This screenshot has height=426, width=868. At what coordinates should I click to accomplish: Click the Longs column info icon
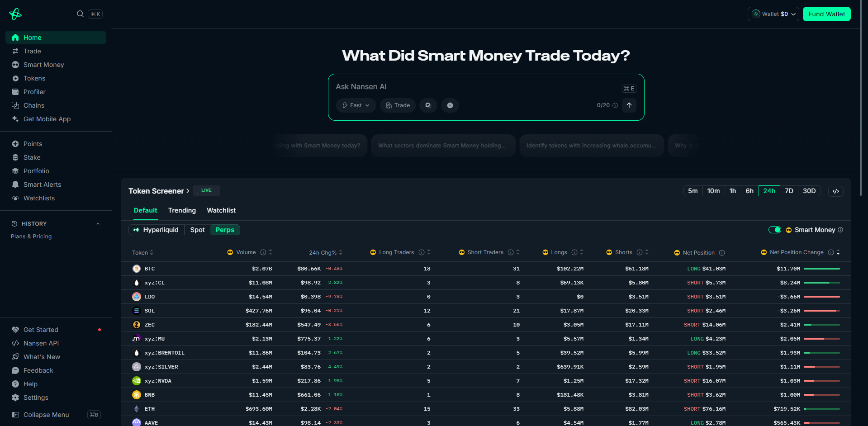(574, 252)
